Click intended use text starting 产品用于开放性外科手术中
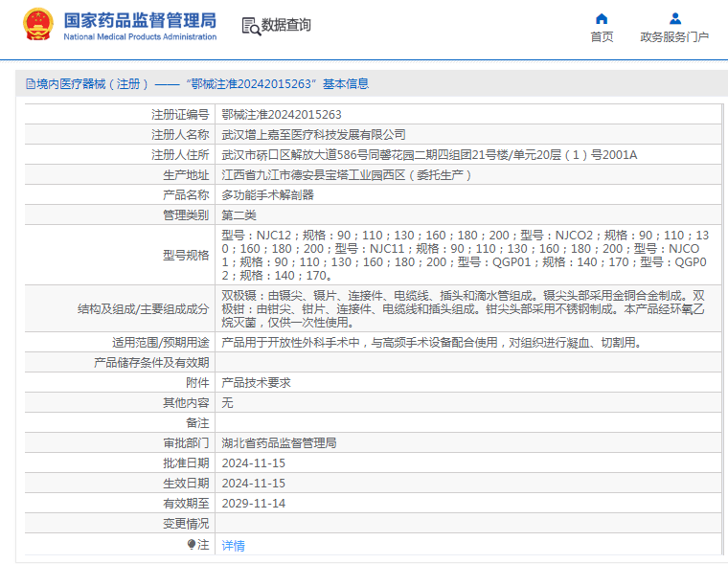The width and height of the screenshot is (728, 564). [x=432, y=343]
